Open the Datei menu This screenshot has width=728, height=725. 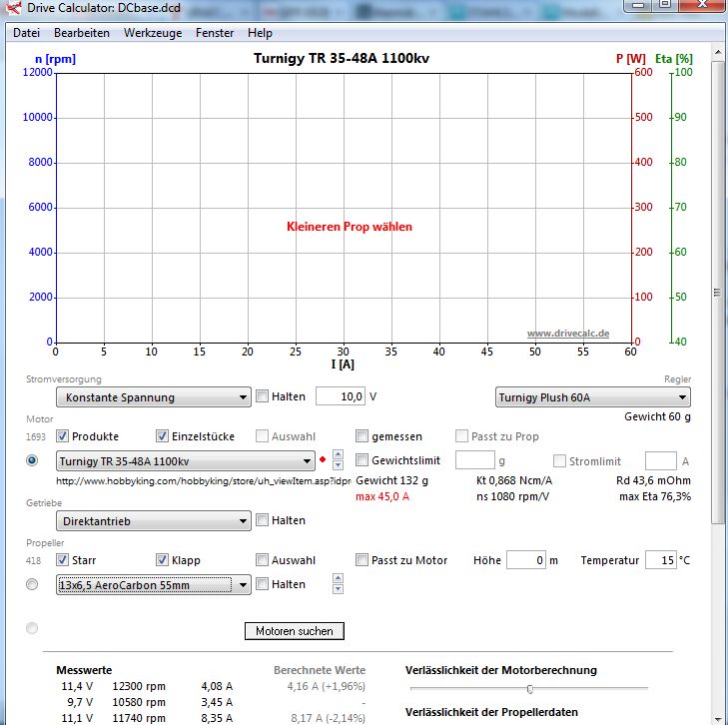coord(27,33)
